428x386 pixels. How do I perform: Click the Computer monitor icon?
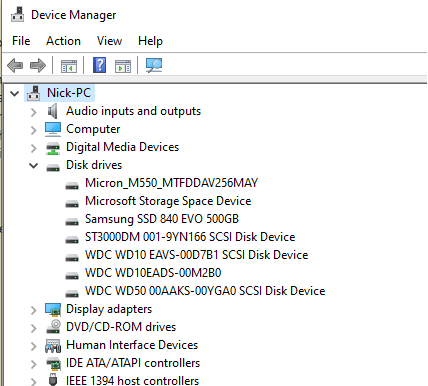pos(53,129)
